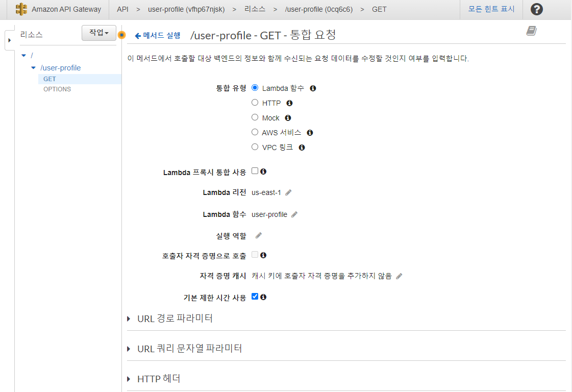572x392 pixels.
Task: Click info icon for Lambda 프록시 통합 사용
Action: (x=263, y=171)
